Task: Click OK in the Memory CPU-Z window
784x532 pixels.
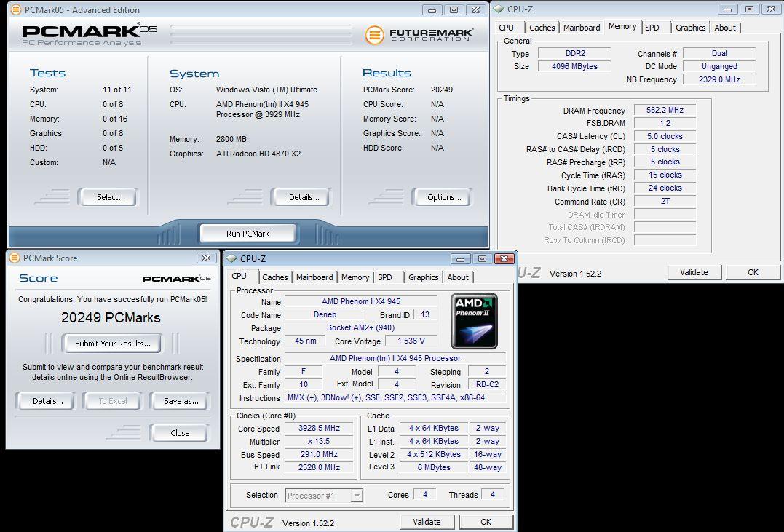Action: click(753, 272)
